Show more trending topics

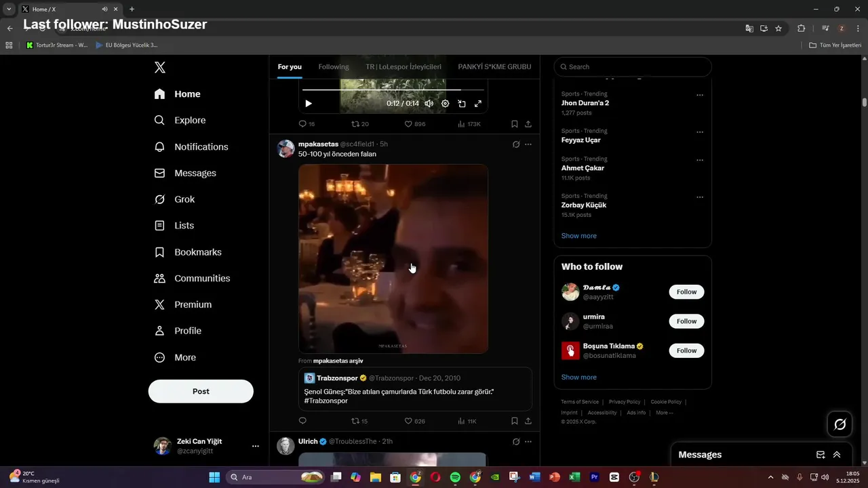click(579, 236)
